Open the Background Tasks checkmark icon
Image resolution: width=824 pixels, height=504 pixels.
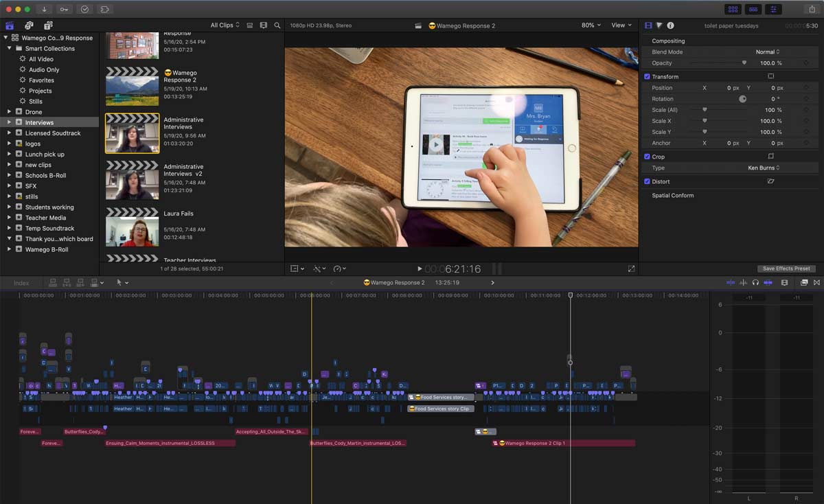point(84,9)
